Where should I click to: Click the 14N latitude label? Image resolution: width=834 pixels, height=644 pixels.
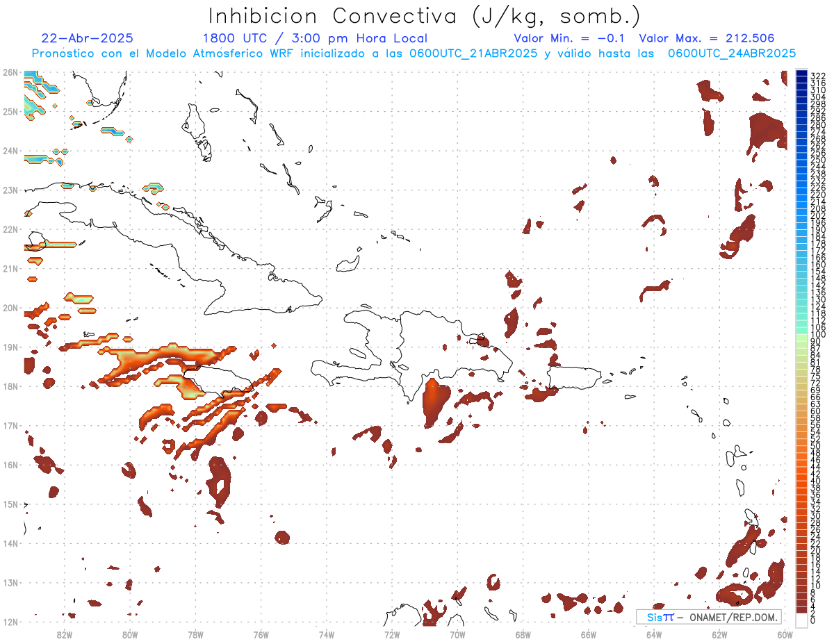pyautogui.click(x=10, y=543)
